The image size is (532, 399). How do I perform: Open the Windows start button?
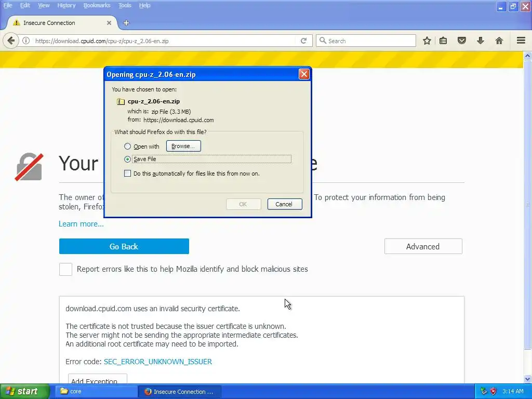coord(25,391)
